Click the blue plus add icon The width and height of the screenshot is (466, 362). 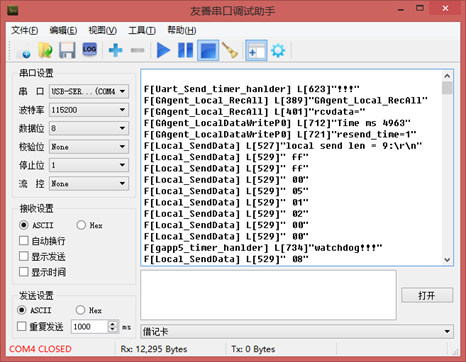coord(115,50)
